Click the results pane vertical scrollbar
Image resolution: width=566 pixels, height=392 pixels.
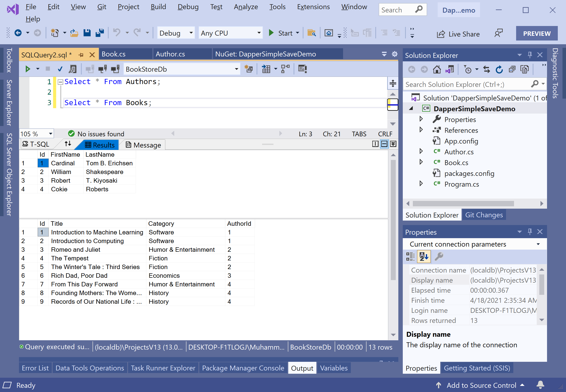(x=393, y=220)
